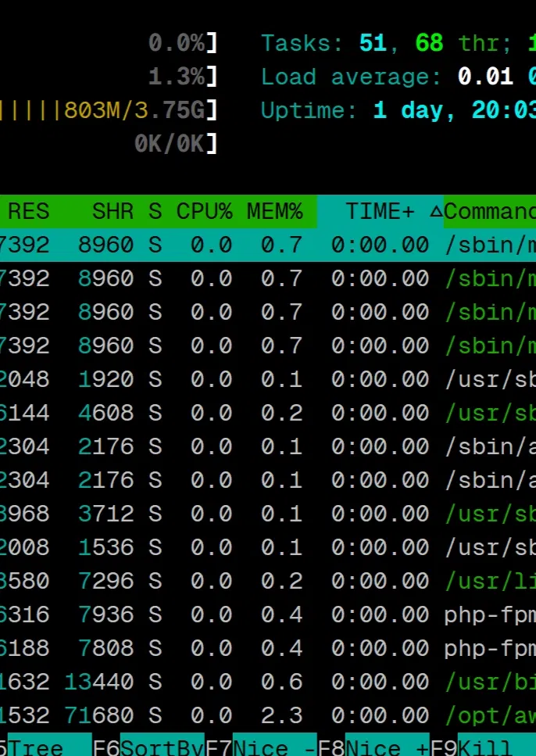Toggle Tree view in the function bar

[x=36, y=747]
